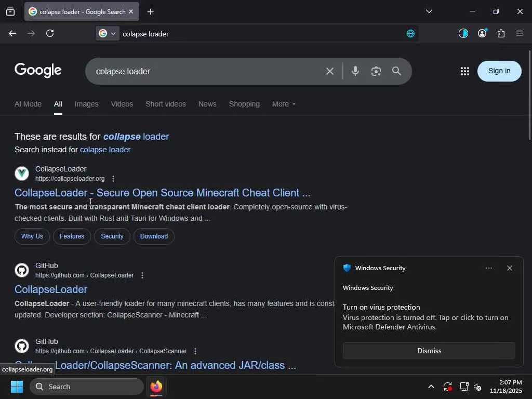Click GitHub favicon of CollapseScanner result

pyautogui.click(x=22, y=346)
